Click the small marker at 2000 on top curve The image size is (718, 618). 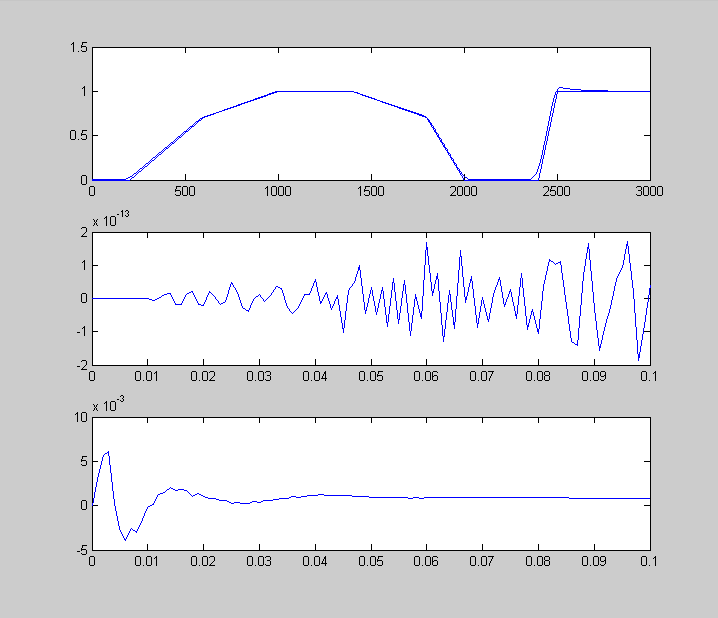(x=464, y=178)
